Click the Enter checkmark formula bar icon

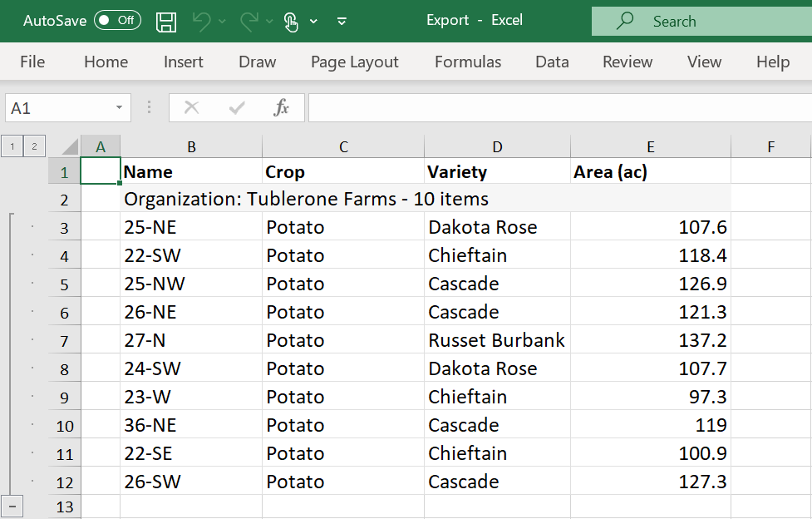point(237,108)
